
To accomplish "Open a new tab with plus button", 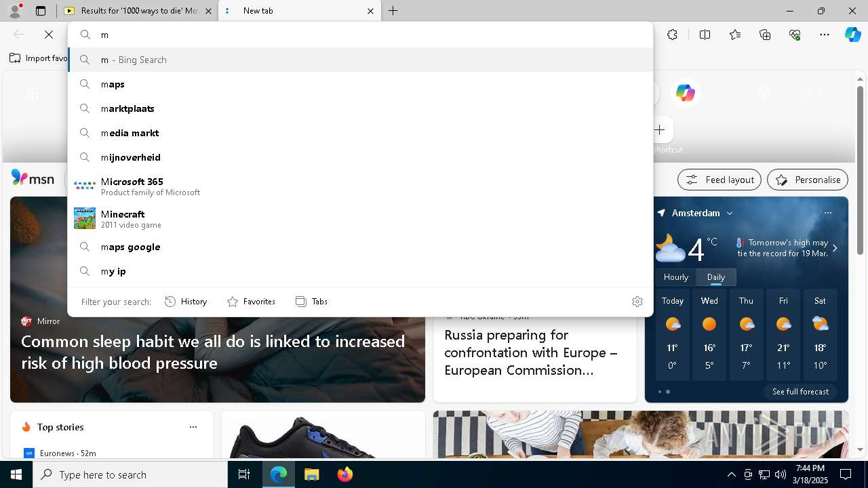I will [393, 11].
